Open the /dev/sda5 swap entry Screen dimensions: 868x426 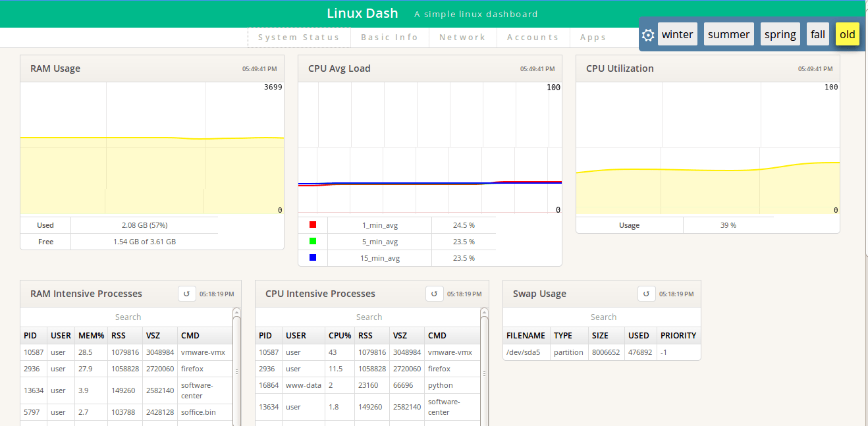[x=526, y=352]
